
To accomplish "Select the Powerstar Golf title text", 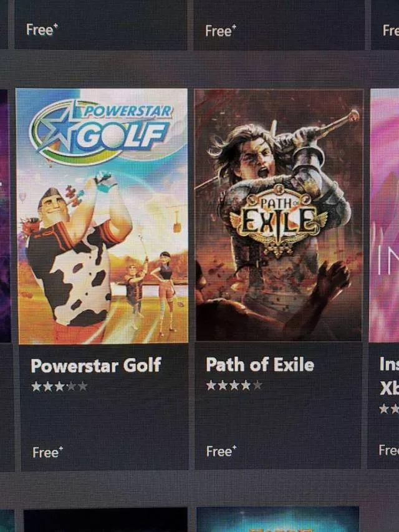I will click(95, 365).
